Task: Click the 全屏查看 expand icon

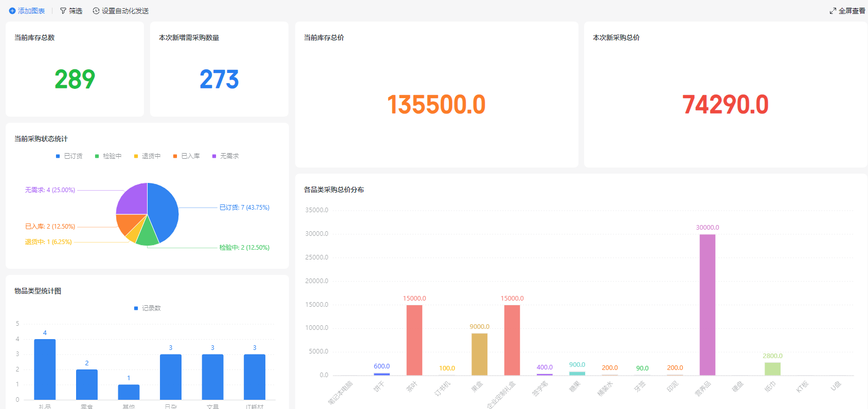Action: click(x=833, y=11)
